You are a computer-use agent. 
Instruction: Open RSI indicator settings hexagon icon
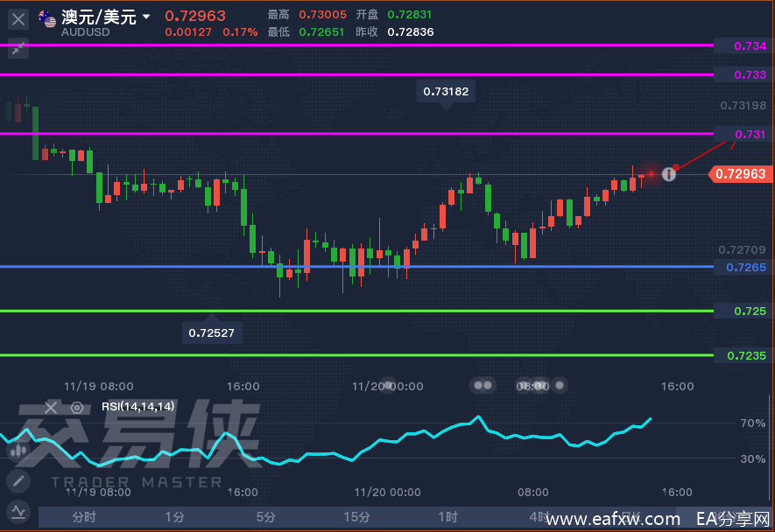[x=76, y=408]
